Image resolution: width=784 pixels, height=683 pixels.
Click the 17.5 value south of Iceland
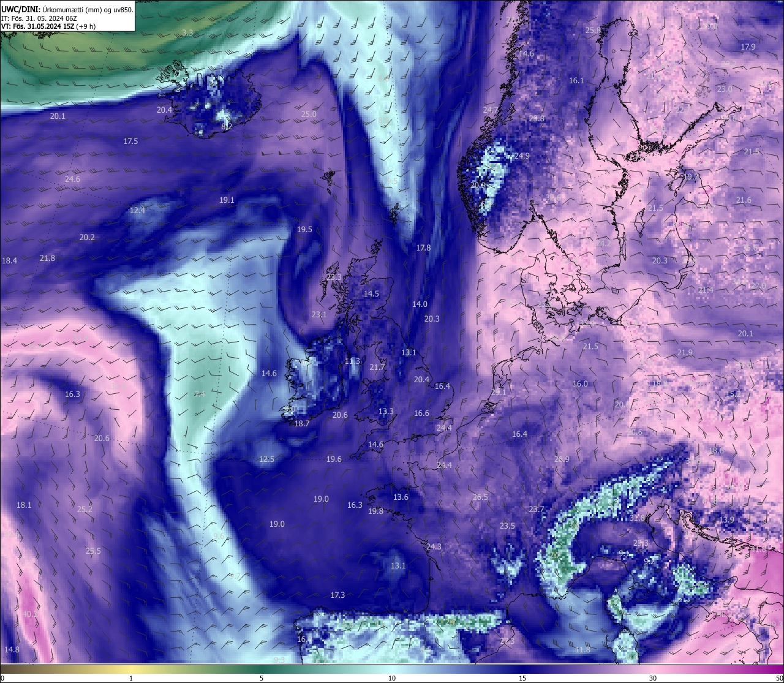130,141
